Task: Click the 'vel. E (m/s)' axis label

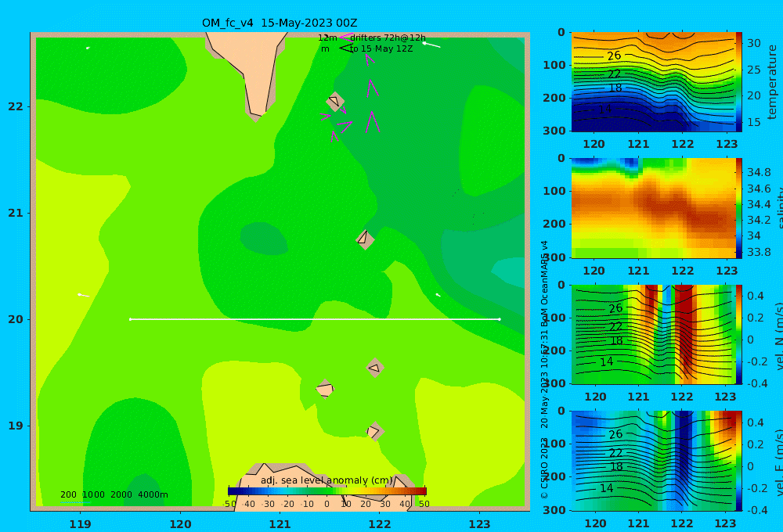Action: point(778,462)
